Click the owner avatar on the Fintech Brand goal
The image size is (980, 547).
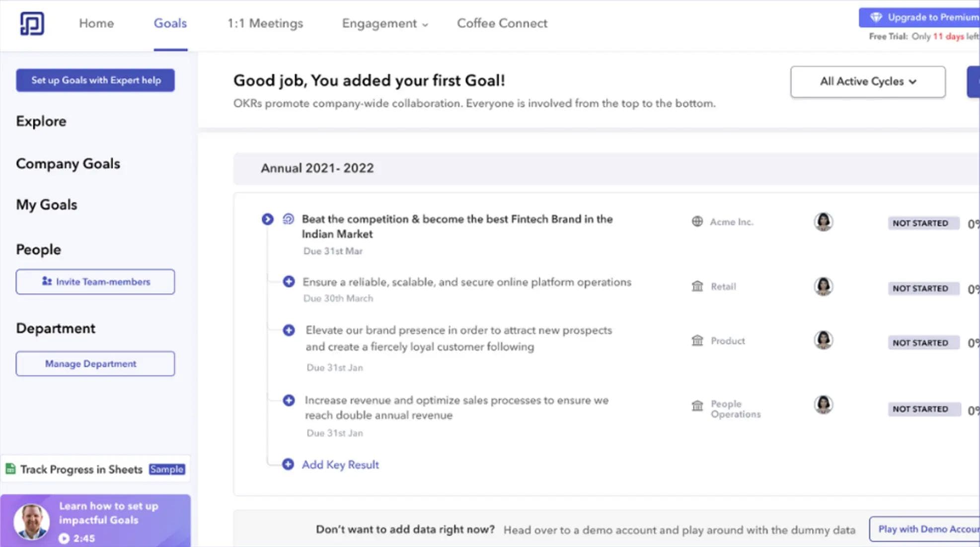click(x=823, y=222)
